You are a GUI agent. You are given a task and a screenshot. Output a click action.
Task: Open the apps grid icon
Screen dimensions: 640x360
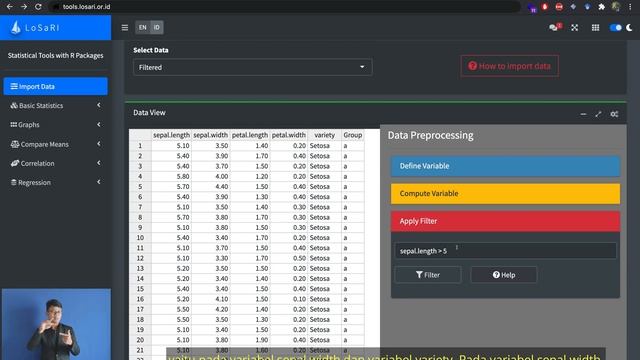click(x=596, y=27)
